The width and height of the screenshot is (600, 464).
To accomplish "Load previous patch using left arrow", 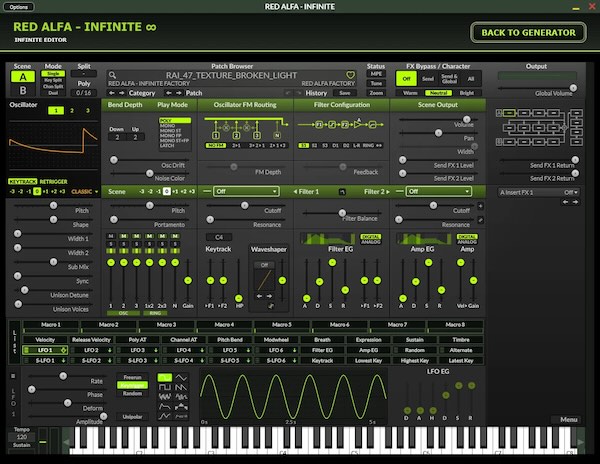I will point(169,93).
